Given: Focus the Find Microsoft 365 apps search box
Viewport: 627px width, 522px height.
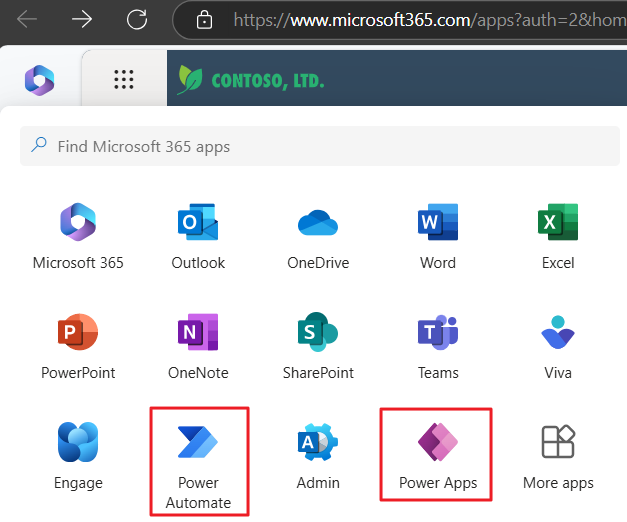Looking at the screenshot, I should [x=319, y=146].
